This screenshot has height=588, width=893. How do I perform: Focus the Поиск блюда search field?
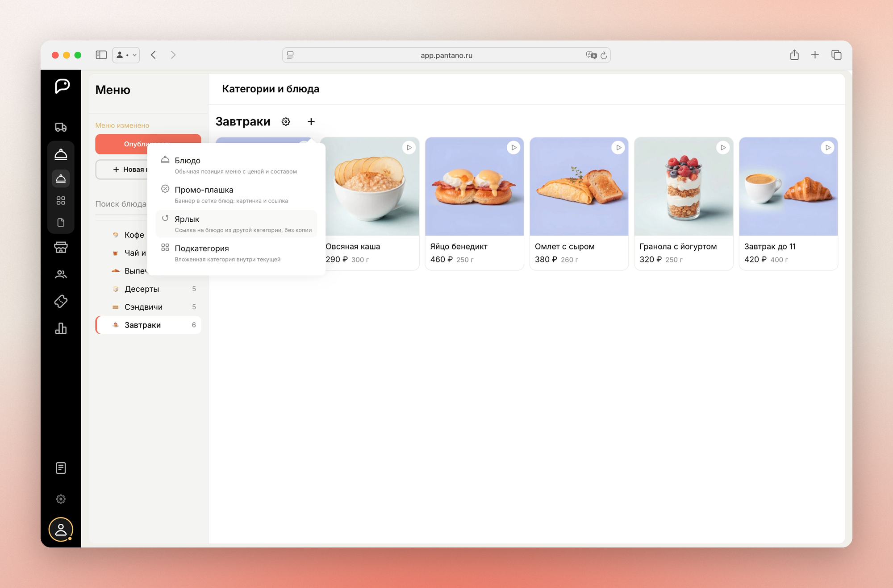pos(121,204)
